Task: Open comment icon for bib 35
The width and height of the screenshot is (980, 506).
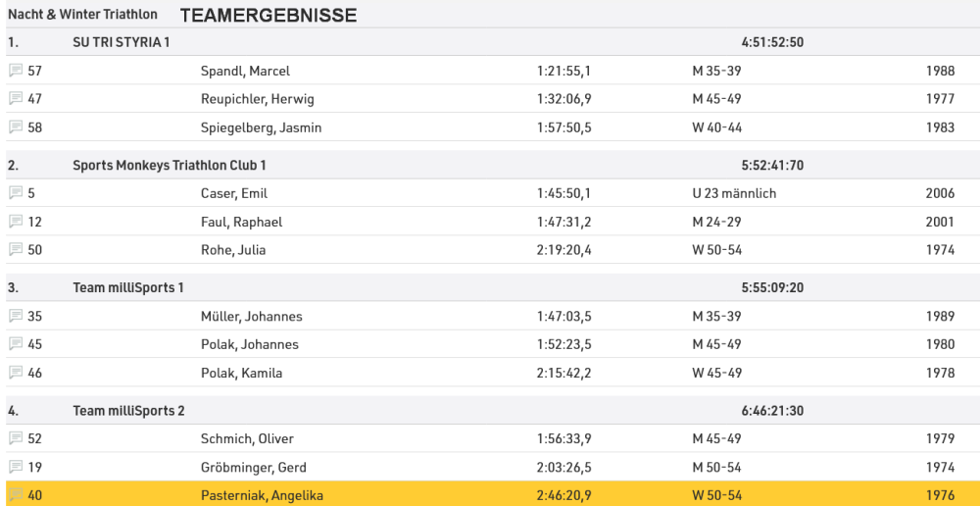Action: (16, 316)
